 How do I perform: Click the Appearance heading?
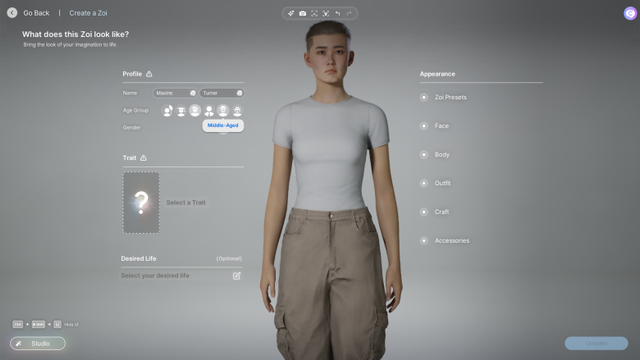click(438, 74)
